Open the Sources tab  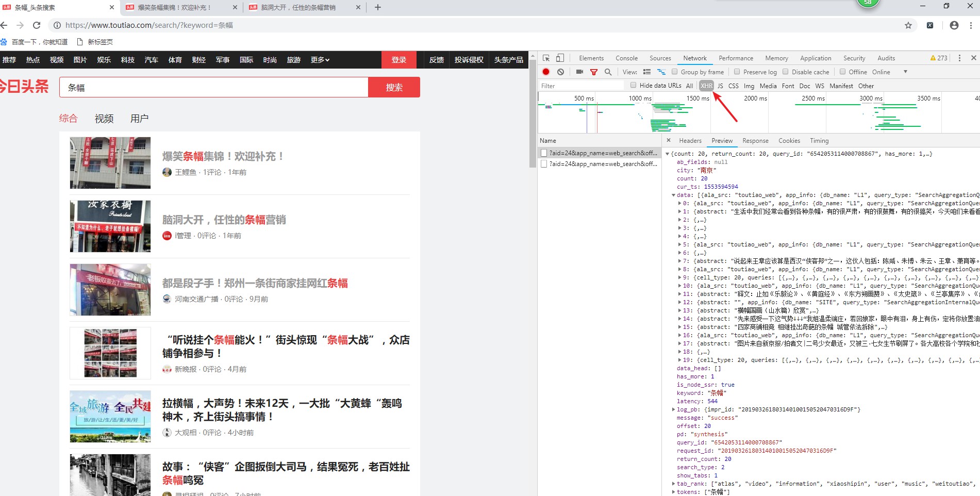tap(660, 58)
